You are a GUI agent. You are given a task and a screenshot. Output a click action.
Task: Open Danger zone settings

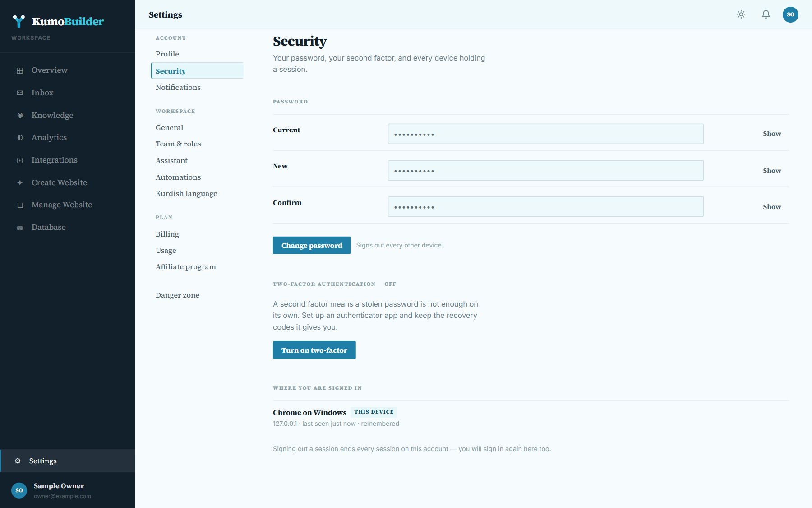[197, 295]
